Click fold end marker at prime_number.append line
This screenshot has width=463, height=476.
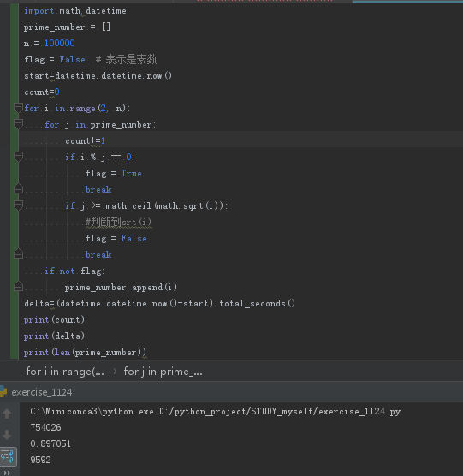point(18,286)
